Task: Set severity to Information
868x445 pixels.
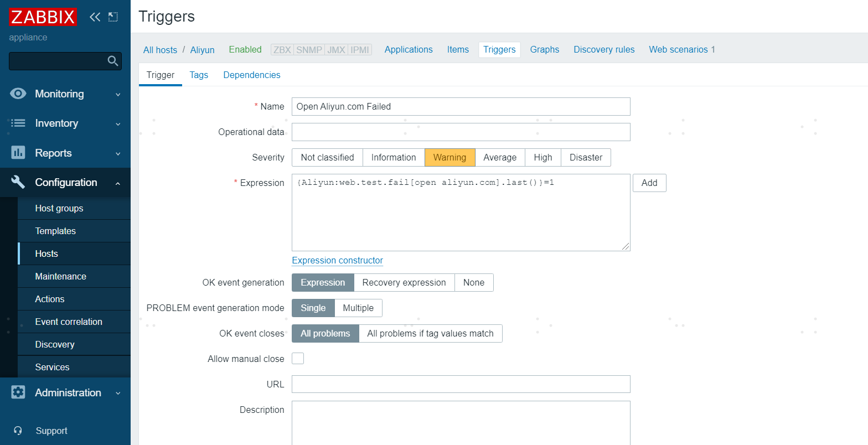Action: (394, 157)
